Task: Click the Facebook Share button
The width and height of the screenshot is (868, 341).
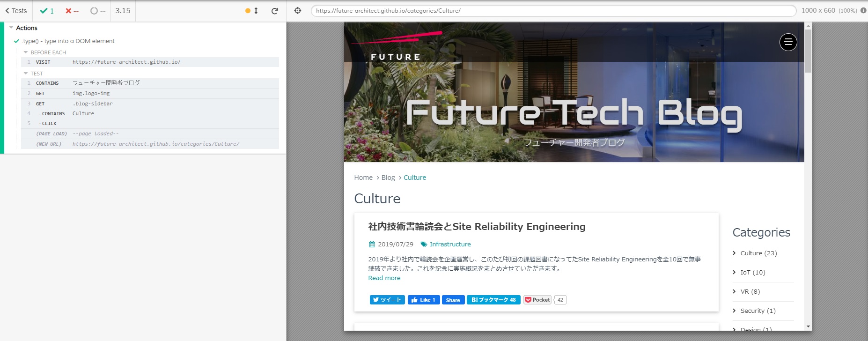Action: click(x=453, y=300)
